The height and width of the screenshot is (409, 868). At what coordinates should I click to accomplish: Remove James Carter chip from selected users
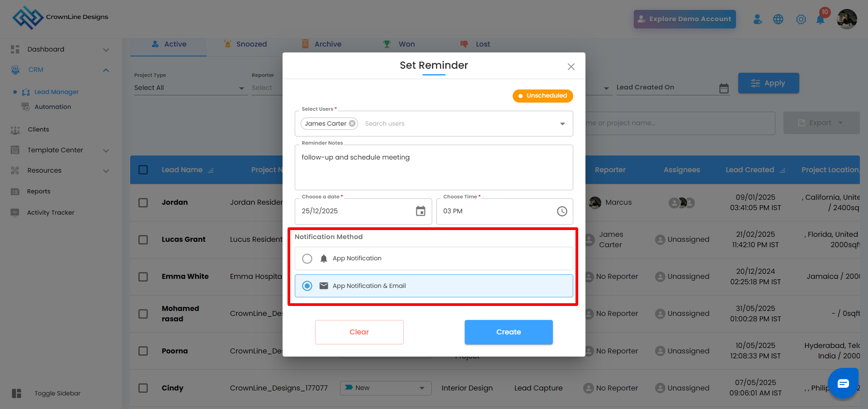352,123
